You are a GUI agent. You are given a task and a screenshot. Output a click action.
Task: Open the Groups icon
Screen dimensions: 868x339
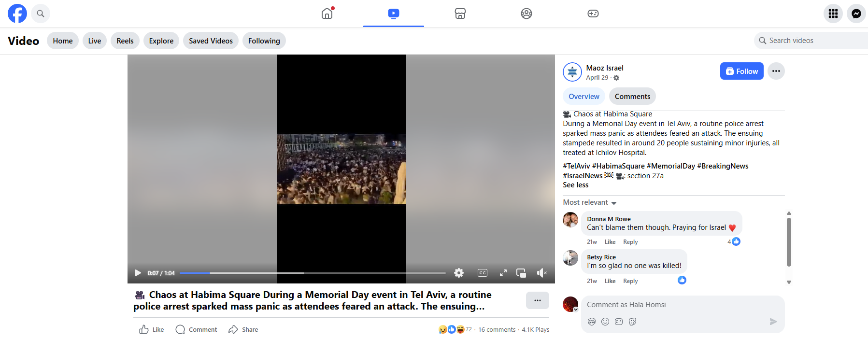coord(526,14)
